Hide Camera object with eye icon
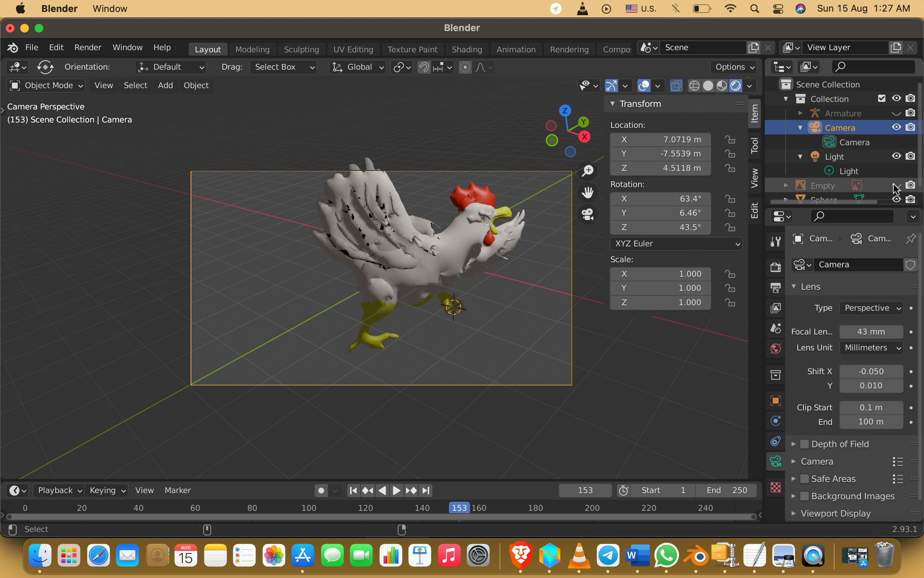924x578 pixels. point(896,127)
